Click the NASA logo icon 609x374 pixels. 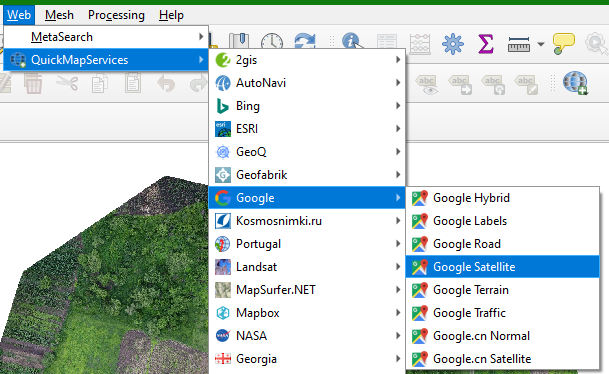click(223, 336)
